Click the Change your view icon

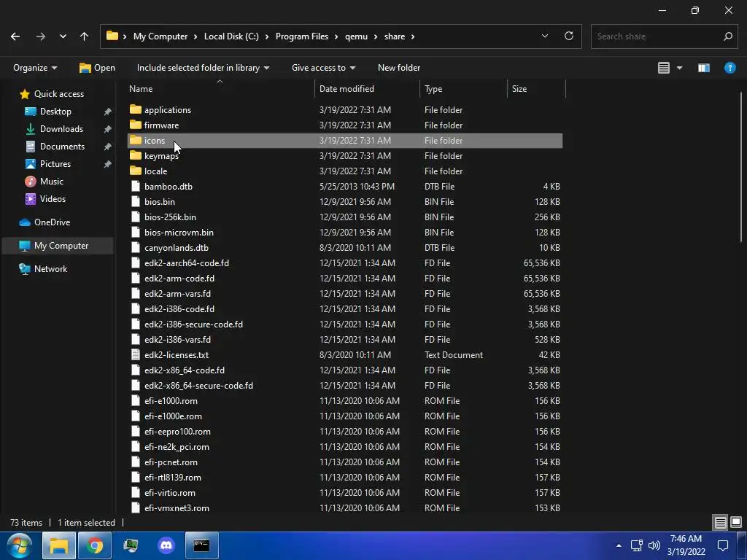pos(664,68)
